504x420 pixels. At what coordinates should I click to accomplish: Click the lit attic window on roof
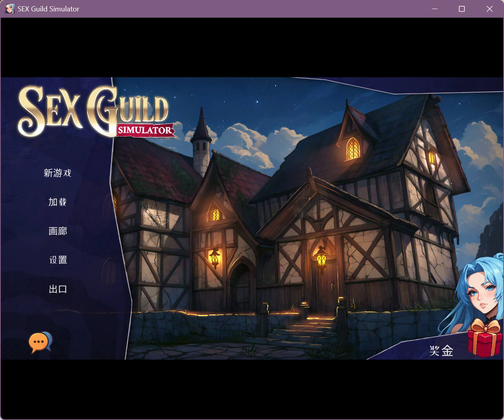(x=353, y=149)
